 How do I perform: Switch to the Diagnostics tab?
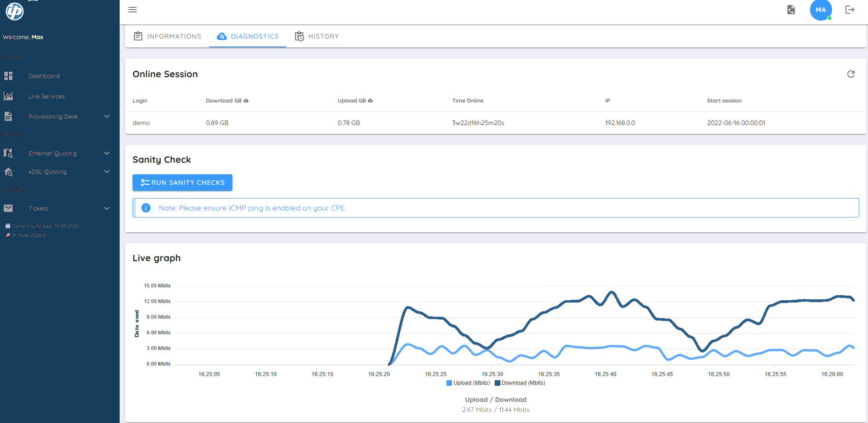pos(248,36)
